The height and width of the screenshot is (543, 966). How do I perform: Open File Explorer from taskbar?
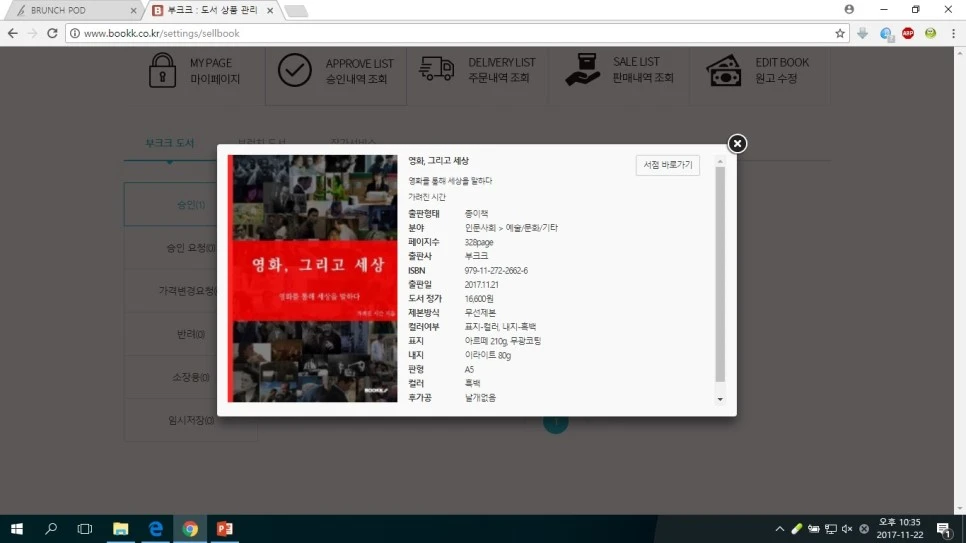pos(121,529)
